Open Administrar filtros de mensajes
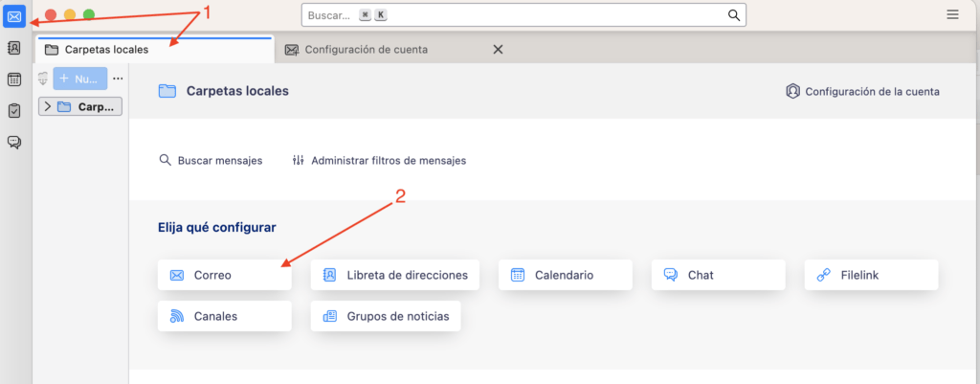 tap(379, 161)
